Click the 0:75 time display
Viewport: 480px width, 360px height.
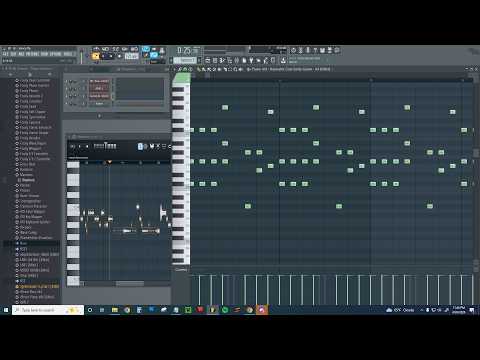pyautogui.click(x=187, y=51)
